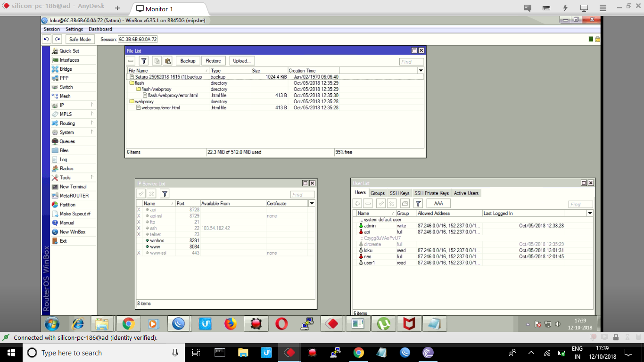
Task: Open the Settings menu
Action: [74, 29]
